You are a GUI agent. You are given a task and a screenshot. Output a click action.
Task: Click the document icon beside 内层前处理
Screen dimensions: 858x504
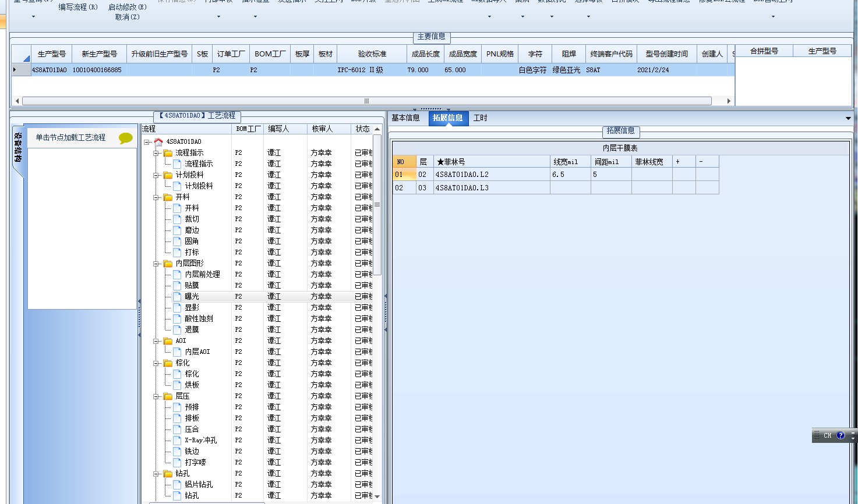[x=177, y=275]
